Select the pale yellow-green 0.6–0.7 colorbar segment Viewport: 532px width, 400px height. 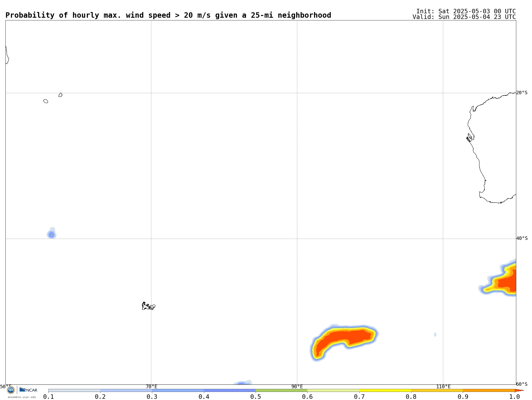pyautogui.click(x=333, y=390)
